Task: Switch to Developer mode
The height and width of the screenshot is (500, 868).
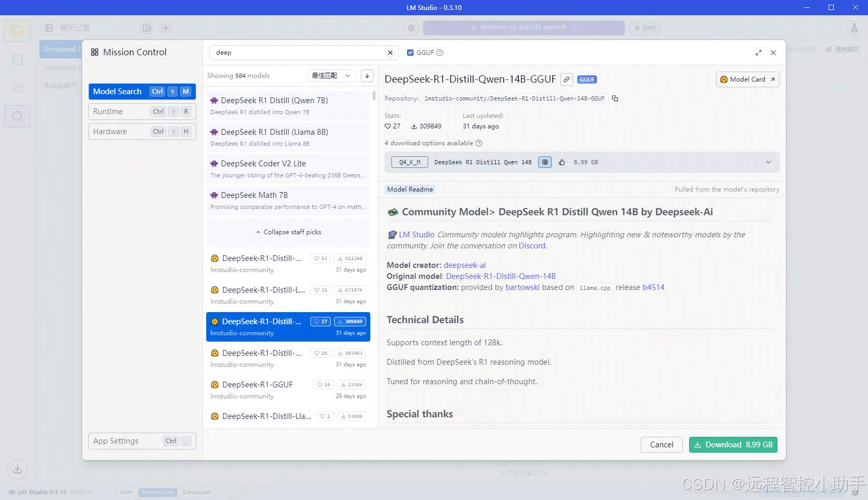Action: (197, 493)
